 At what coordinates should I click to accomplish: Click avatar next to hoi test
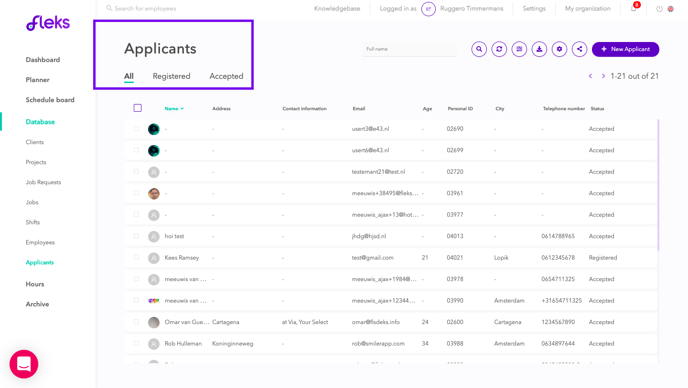pyautogui.click(x=154, y=237)
